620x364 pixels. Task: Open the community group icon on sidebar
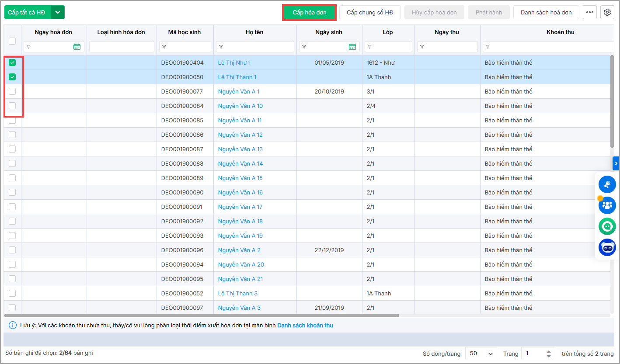click(x=607, y=205)
